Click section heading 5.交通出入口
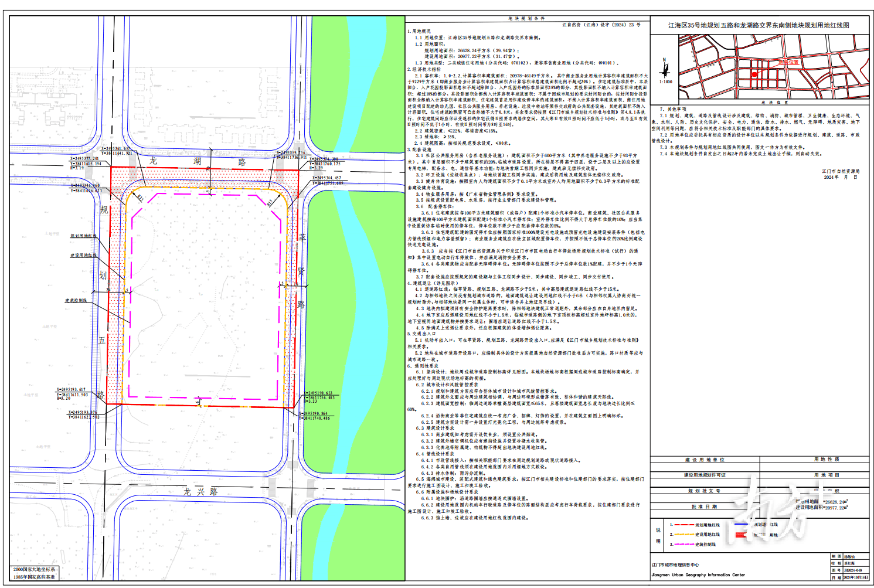874x588 pixels. pyautogui.click(x=423, y=334)
